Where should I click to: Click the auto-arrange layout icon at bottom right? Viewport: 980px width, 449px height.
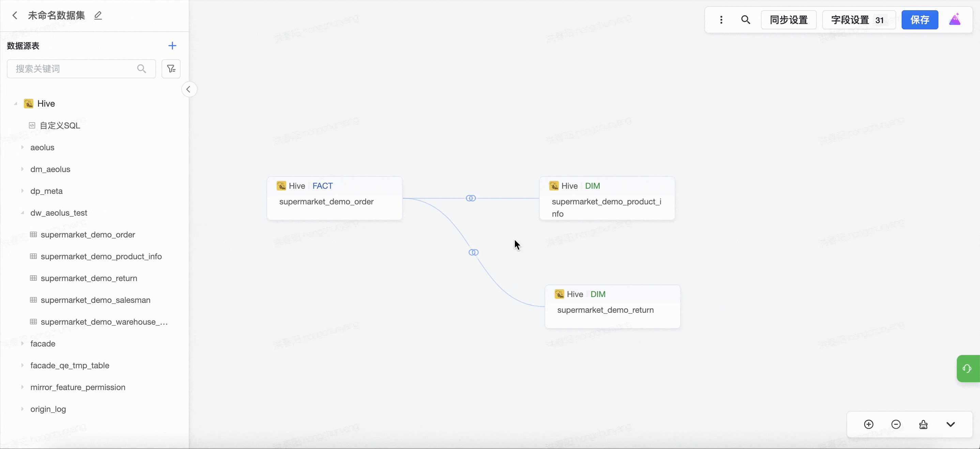pos(923,424)
